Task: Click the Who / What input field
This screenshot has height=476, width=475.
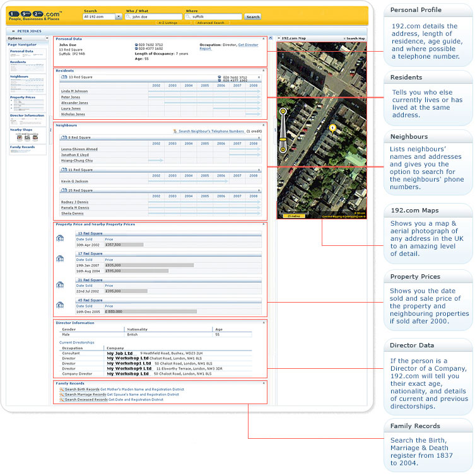Action: point(154,16)
